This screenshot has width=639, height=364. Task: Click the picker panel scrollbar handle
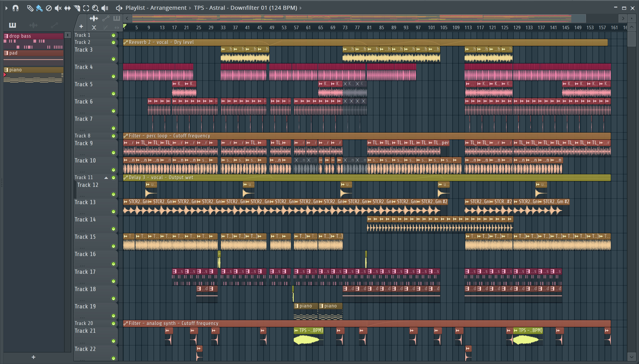click(x=67, y=35)
